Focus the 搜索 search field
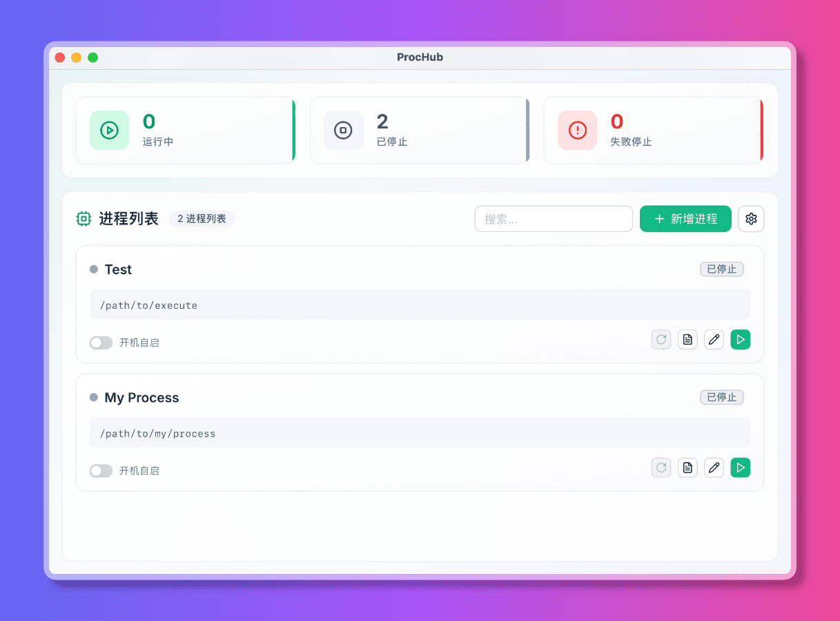Screen dimensions: 840x621 click(554, 219)
